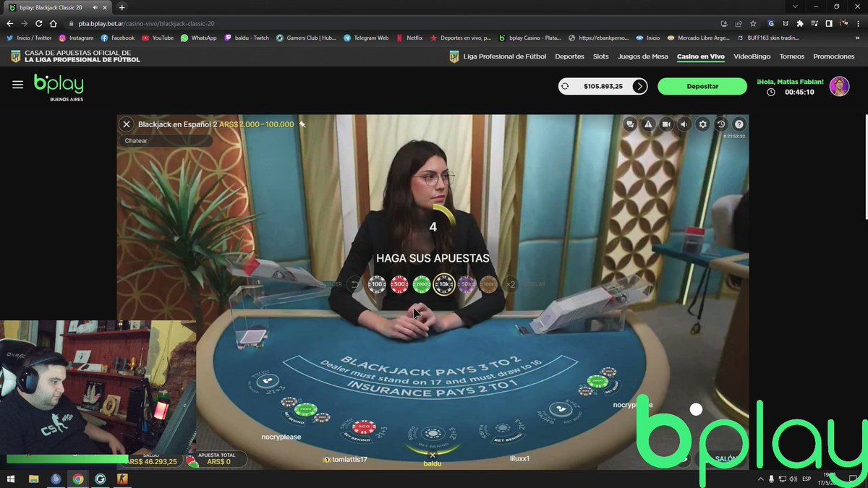Mute the game sound speaker icon
Image resolution: width=868 pixels, height=488 pixels.
684,124
